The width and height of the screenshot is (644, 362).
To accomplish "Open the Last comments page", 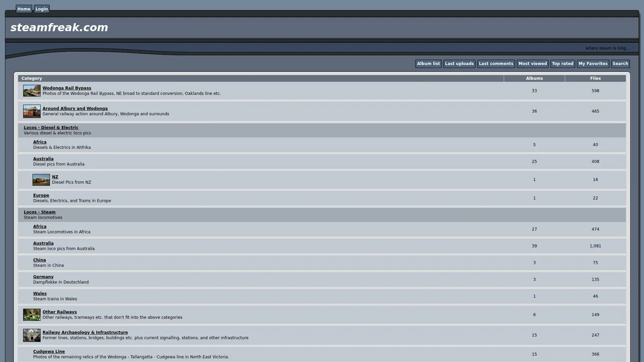I will (496, 63).
